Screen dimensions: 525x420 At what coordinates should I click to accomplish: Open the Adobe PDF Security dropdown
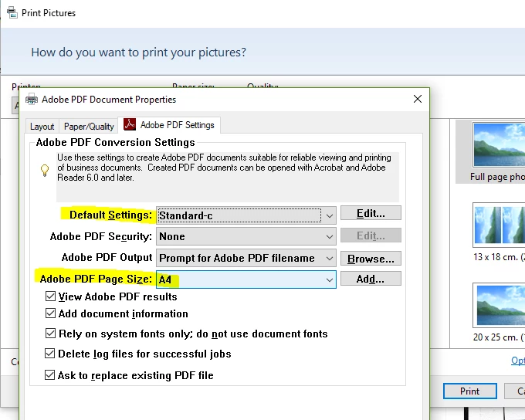(x=246, y=236)
